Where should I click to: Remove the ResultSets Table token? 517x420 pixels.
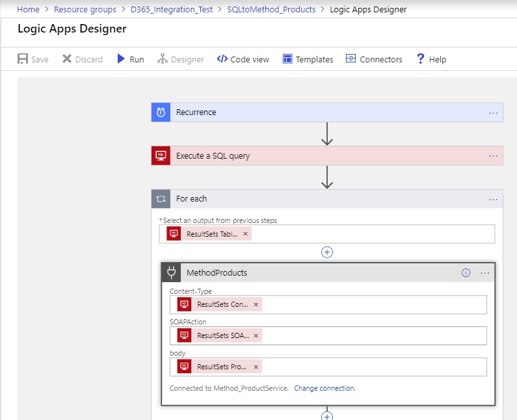coord(245,234)
